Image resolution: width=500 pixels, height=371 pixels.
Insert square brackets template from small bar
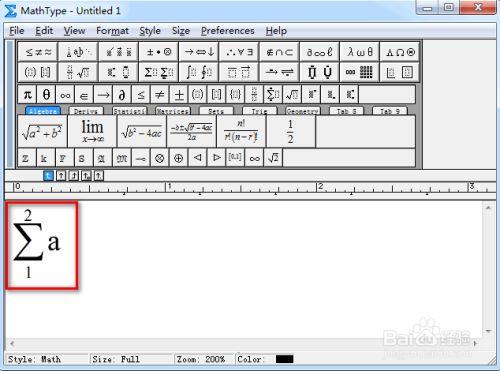(x=217, y=95)
